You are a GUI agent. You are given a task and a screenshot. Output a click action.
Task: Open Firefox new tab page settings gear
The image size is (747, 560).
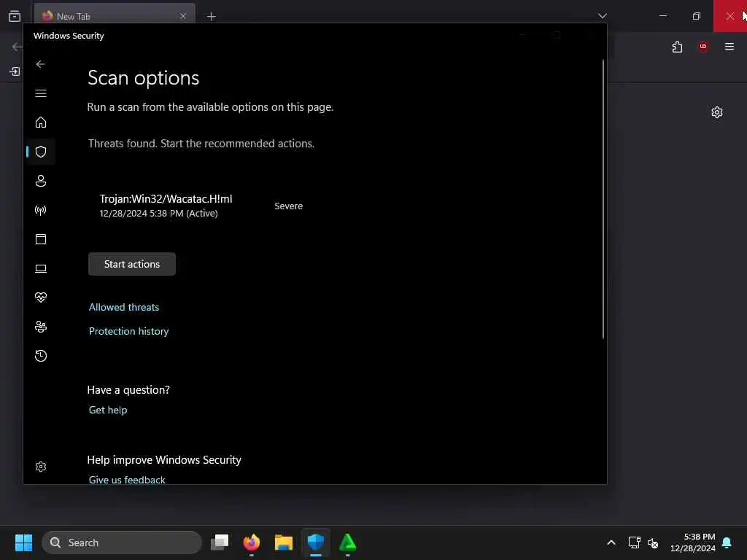(x=716, y=112)
